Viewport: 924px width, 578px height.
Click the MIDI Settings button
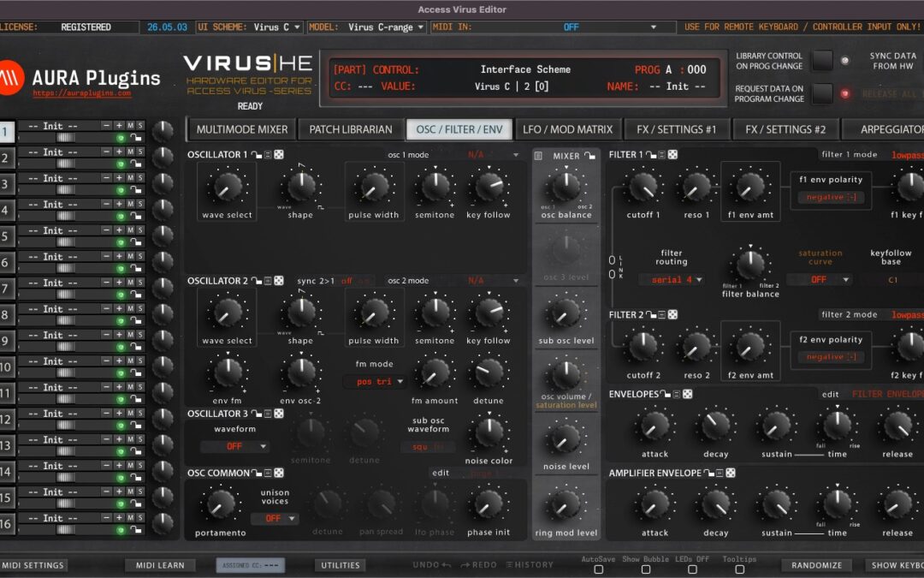click(33, 565)
